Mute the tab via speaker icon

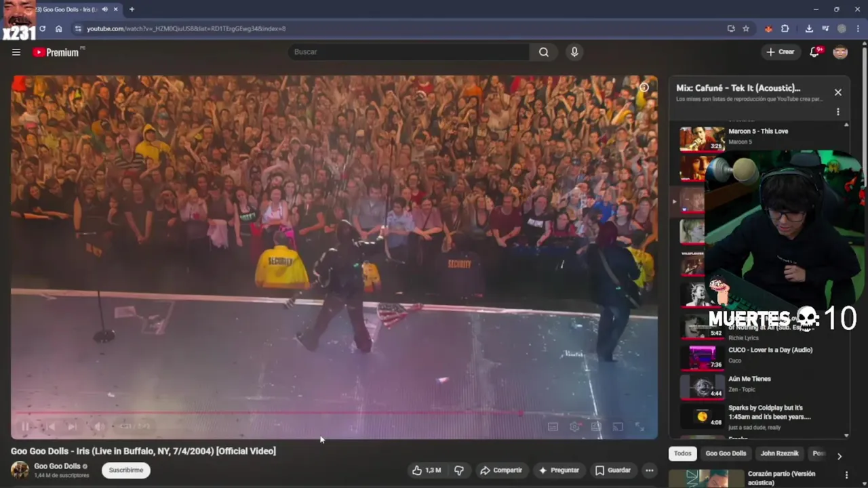[x=104, y=9]
